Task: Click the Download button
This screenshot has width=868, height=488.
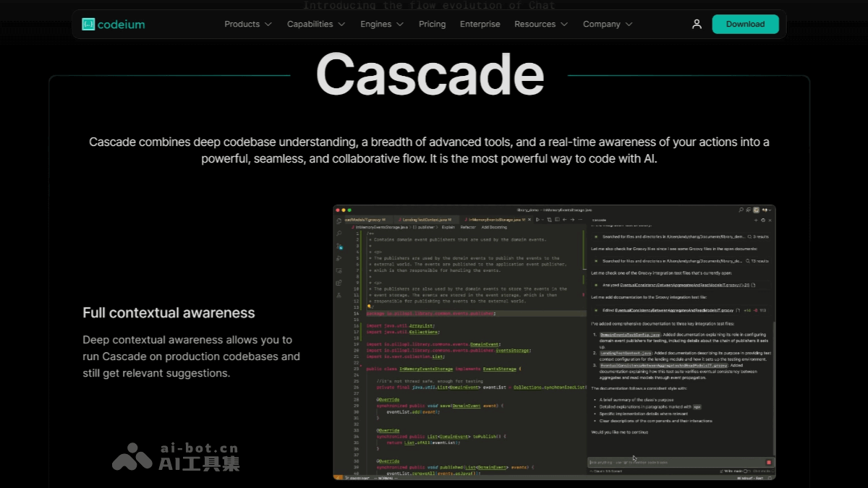Action: click(x=746, y=24)
